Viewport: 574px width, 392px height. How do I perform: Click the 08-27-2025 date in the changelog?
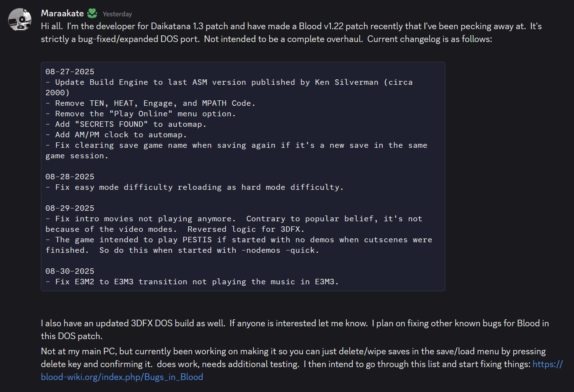point(70,72)
